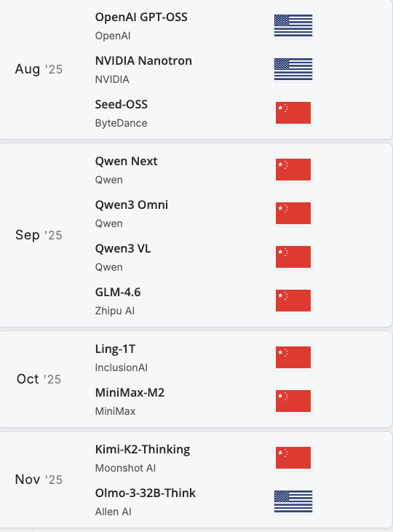The width and height of the screenshot is (393, 532).
Task: Click the US flag next to Olmo-3-32B-Think
Action: click(293, 501)
